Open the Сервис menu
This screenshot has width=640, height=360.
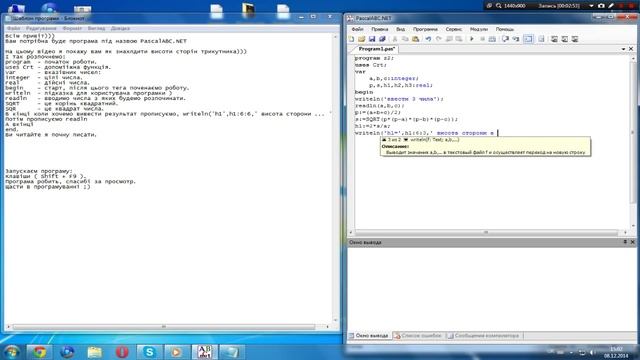tap(453, 29)
